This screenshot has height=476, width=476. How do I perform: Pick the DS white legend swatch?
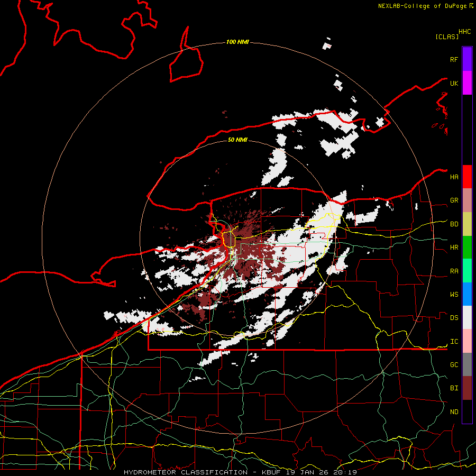pyautogui.click(x=467, y=317)
